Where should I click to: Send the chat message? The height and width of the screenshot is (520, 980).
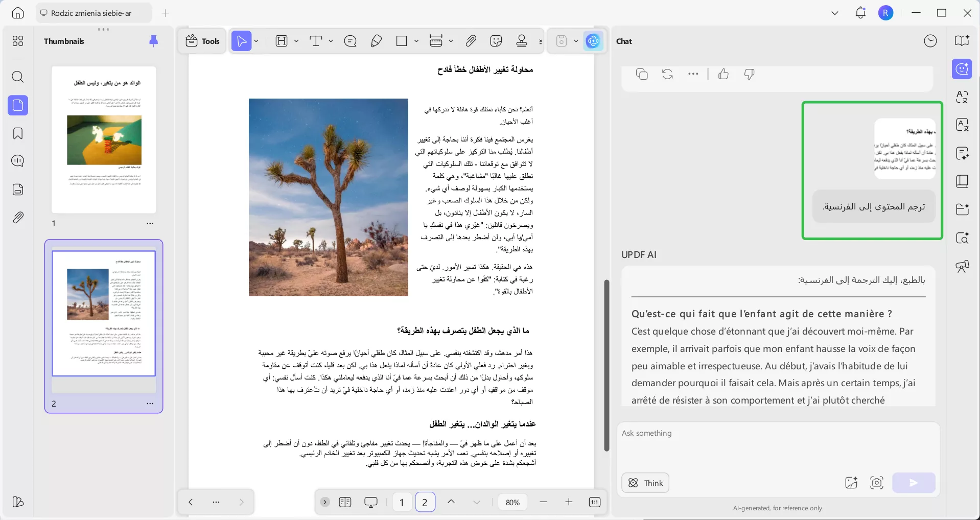(914, 482)
